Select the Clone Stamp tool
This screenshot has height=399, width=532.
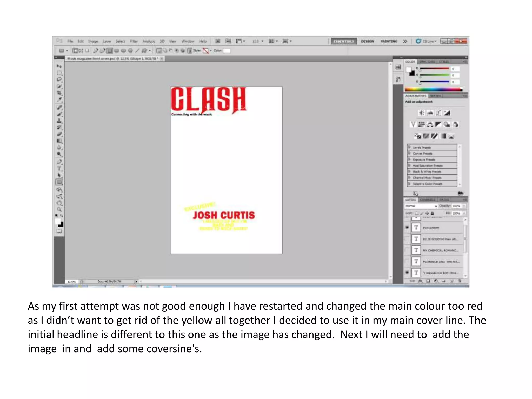coord(59,121)
